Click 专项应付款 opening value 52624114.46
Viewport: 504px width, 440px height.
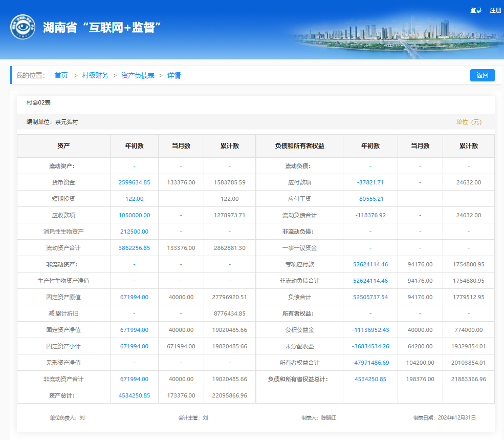pos(370,265)
